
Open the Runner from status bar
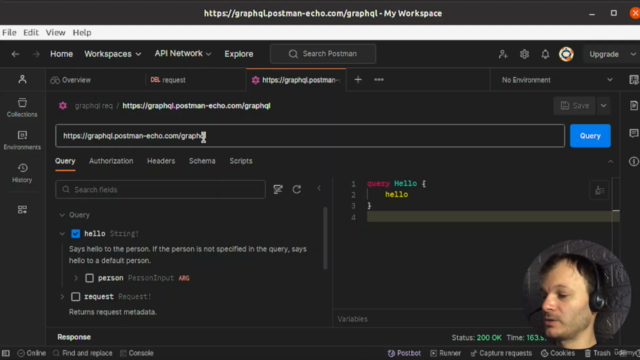[445, 353]
